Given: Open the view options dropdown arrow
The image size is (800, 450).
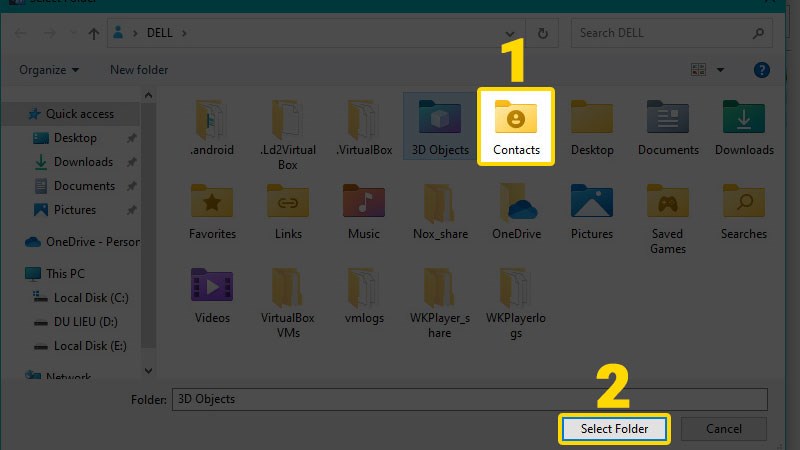Looking at the screenshot, I should click(x=720, y=70).
